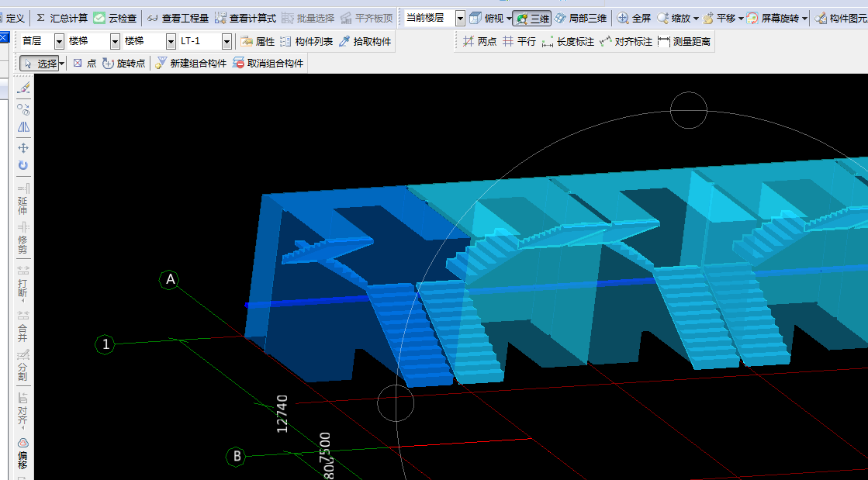Expand the 平移 pan dropdown

pyautogui.click(x=741, y=19)
